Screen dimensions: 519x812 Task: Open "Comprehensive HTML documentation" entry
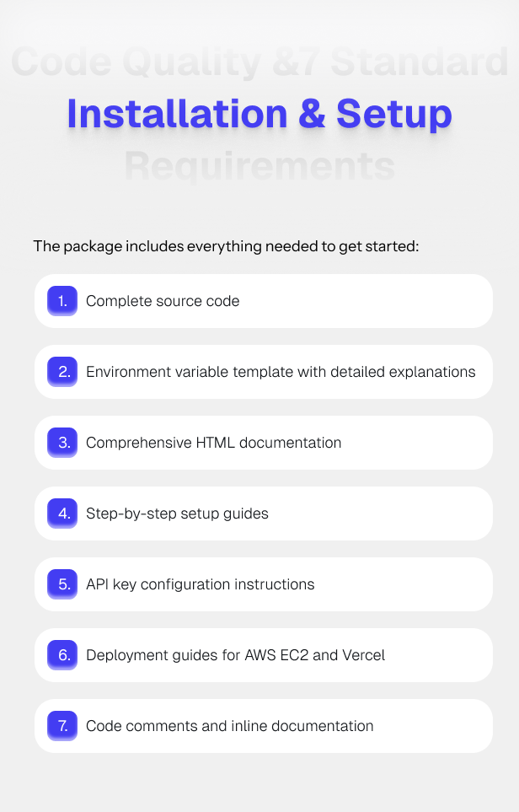pos(213,443)
